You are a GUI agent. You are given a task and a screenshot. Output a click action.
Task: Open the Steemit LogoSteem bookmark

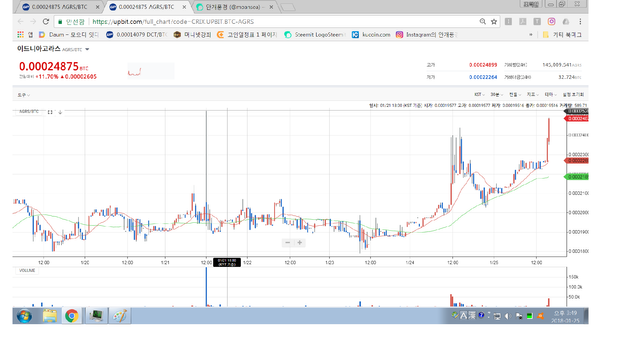pyautogui.click(x=314, y=35)
